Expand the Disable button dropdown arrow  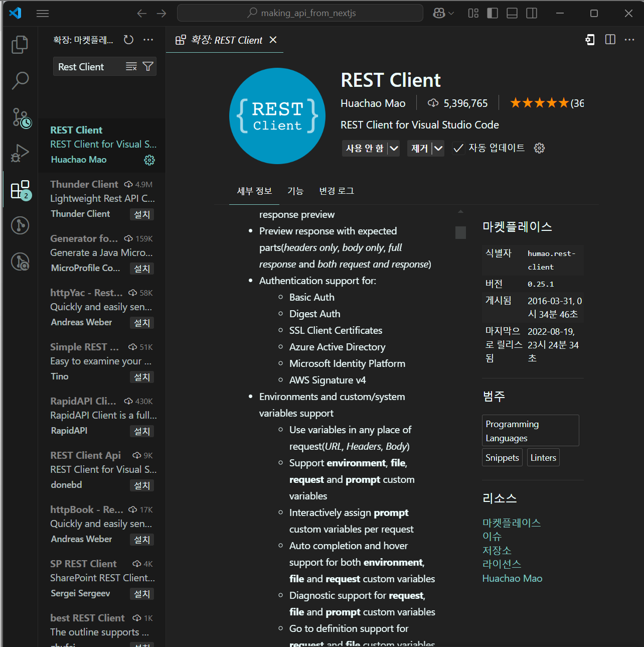[394, 148]
